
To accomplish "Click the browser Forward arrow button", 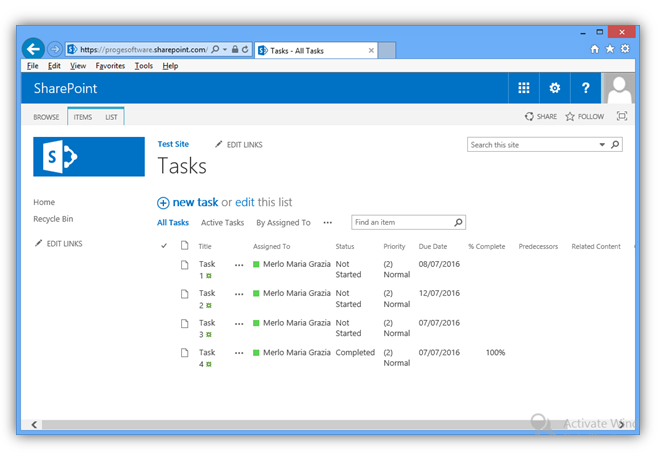I will point(54,49).
